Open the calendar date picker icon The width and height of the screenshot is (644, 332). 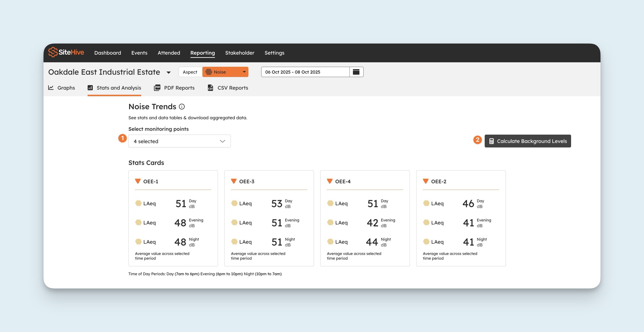click(x=356, y=72)
